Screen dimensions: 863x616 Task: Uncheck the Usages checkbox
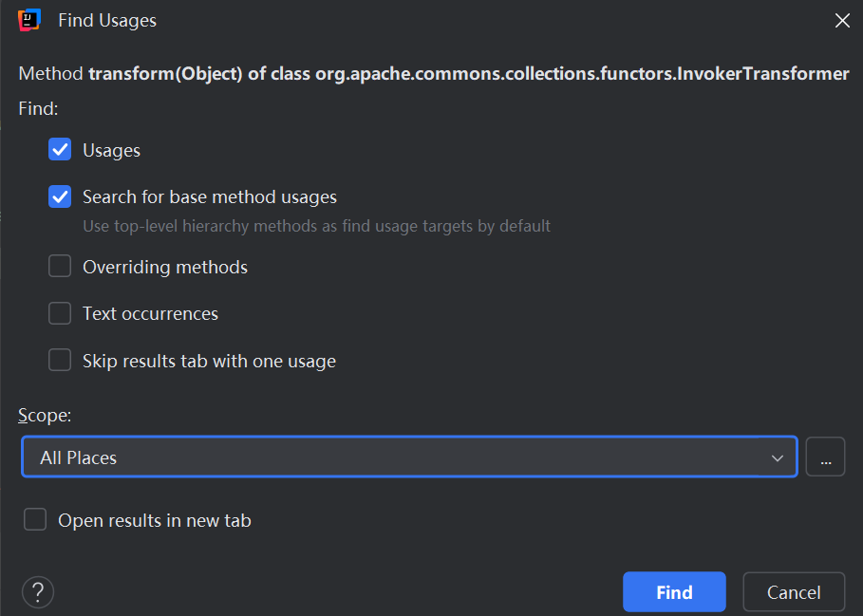point(60,149)
